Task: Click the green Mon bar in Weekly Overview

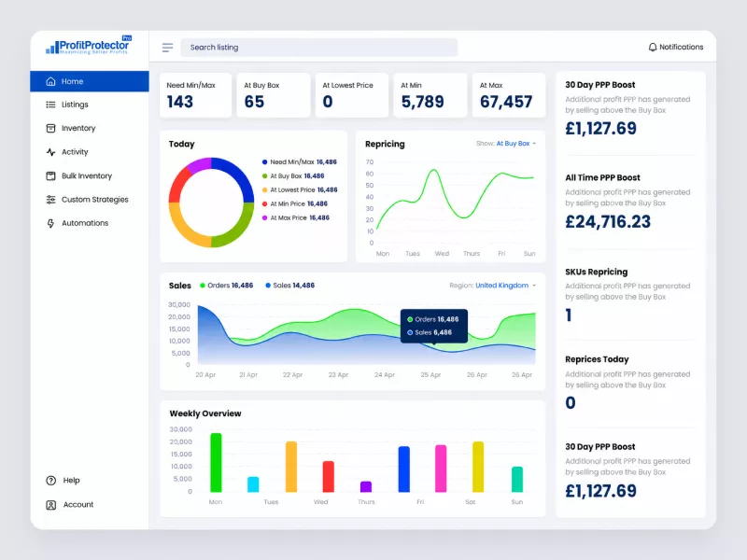Action: tap(216, 462)
